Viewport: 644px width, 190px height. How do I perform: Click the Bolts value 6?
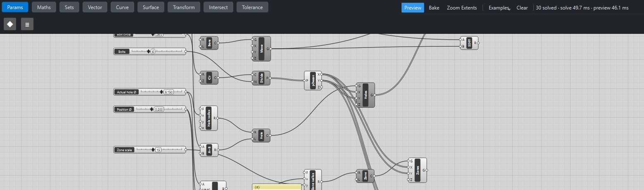click(x=153, y=51)
